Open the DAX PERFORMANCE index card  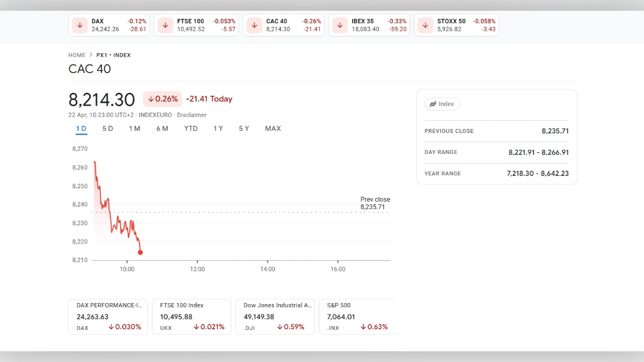point(107,316)
